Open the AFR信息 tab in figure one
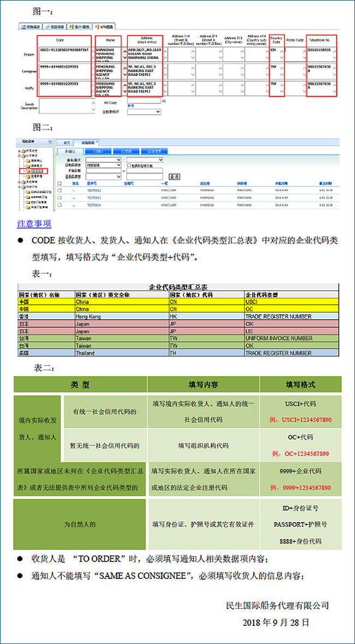Viewport: 355px width, 644px height. click(x=105, y=27)
